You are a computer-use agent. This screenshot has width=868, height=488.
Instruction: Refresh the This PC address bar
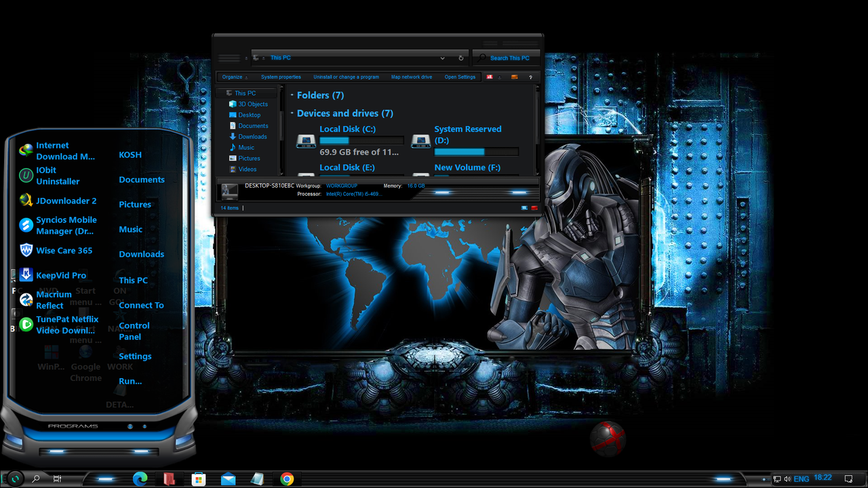point(461,58)
